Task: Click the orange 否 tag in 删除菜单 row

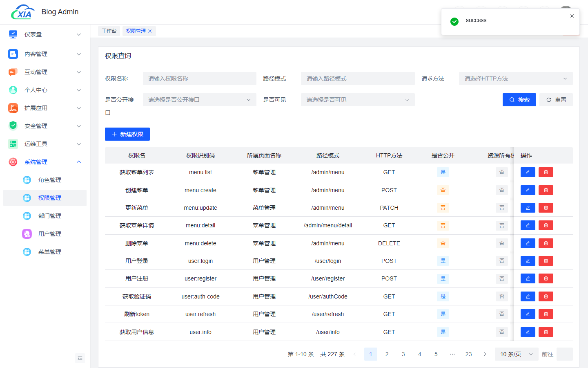Action: [443, 243]
